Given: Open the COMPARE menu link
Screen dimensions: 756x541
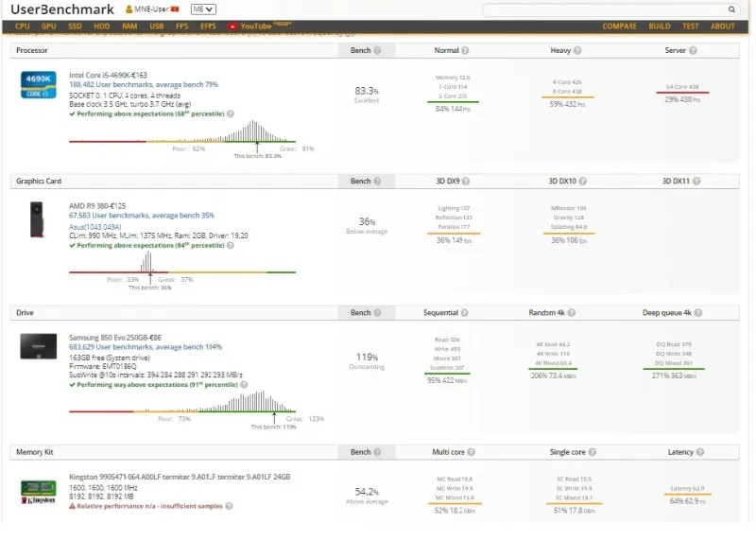Looking at the screenshot, I should click(x=619, y=26).
